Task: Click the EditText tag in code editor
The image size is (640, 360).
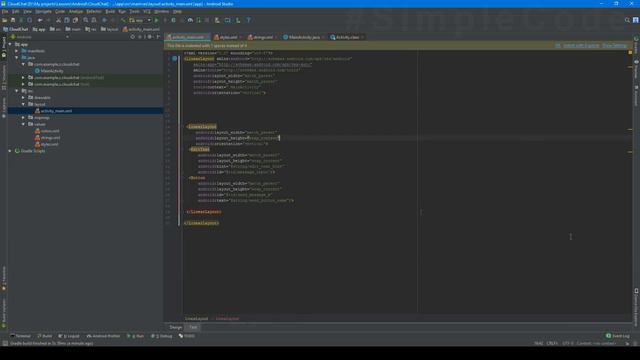Action: 199,149
